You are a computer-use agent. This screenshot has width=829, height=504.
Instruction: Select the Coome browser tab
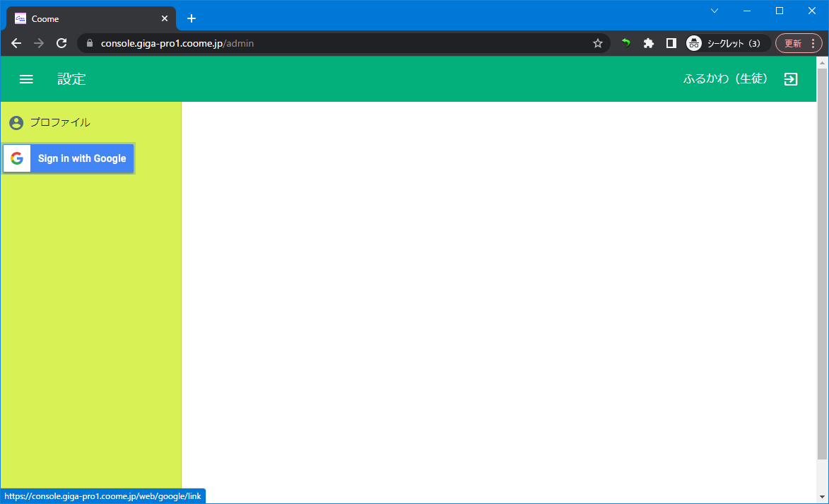(85, 18)
